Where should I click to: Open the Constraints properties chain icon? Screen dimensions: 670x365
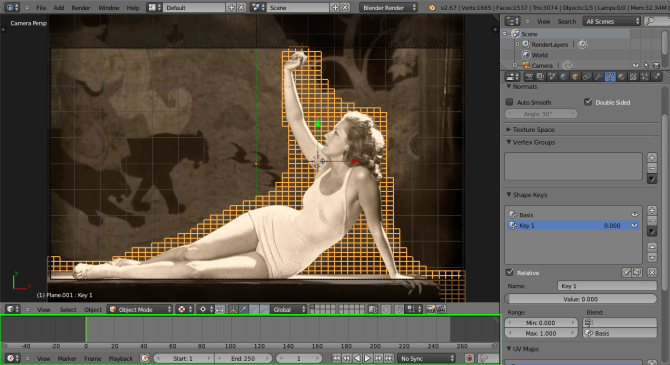(x=587, y=77)
